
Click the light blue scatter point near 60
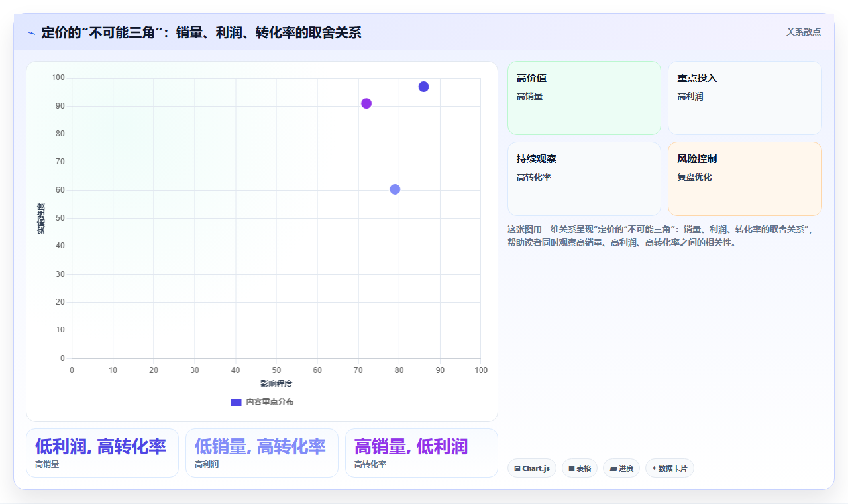[395, 189]
